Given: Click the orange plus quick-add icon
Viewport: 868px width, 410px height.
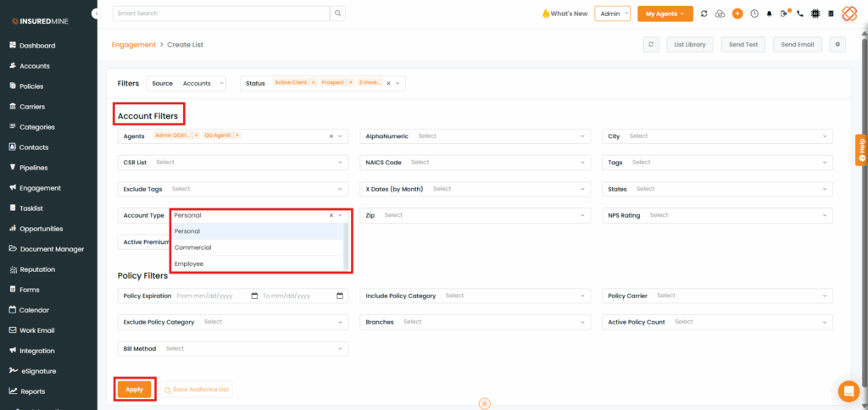Looking at the screenshot, I should point(737,14).
